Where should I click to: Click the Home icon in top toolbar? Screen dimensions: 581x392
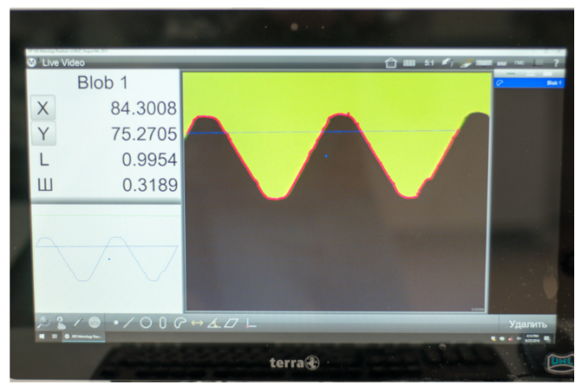click(x=392, y=63)
